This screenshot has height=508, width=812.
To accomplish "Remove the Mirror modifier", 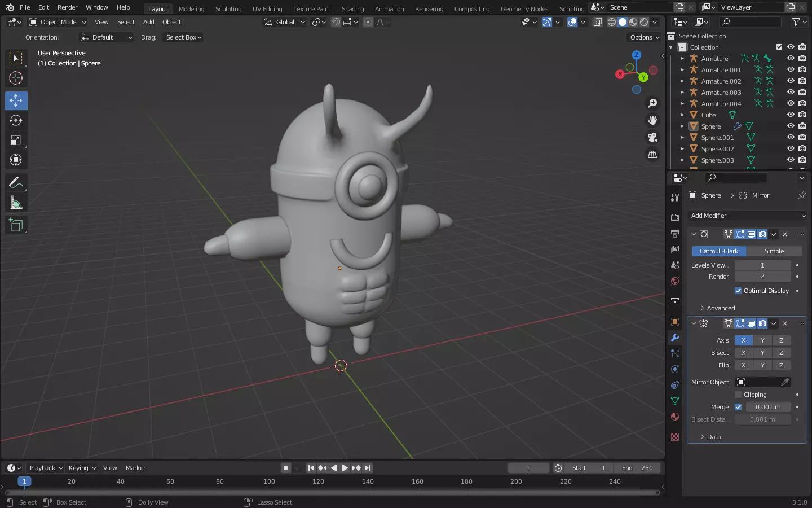I will pyautogui.click(x=785, y=323).
